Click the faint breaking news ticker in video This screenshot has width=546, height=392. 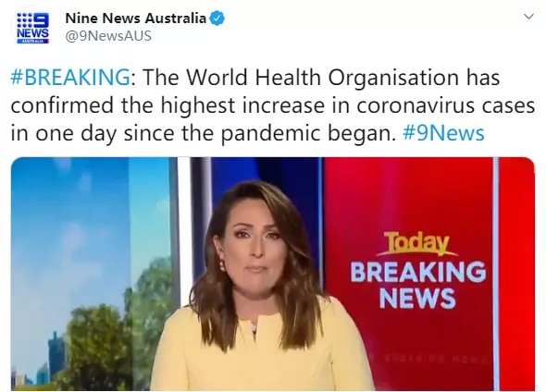432,359
